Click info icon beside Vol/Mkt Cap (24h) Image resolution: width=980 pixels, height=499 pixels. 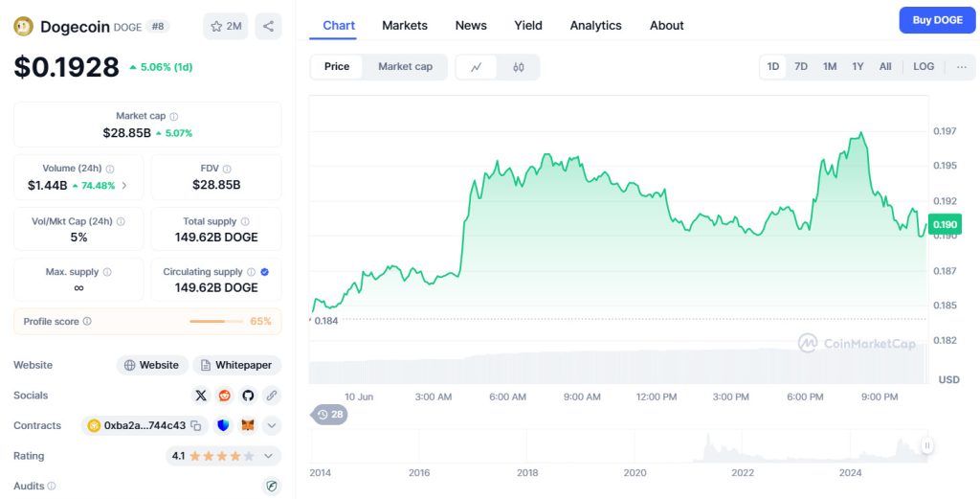pos(121,221)
